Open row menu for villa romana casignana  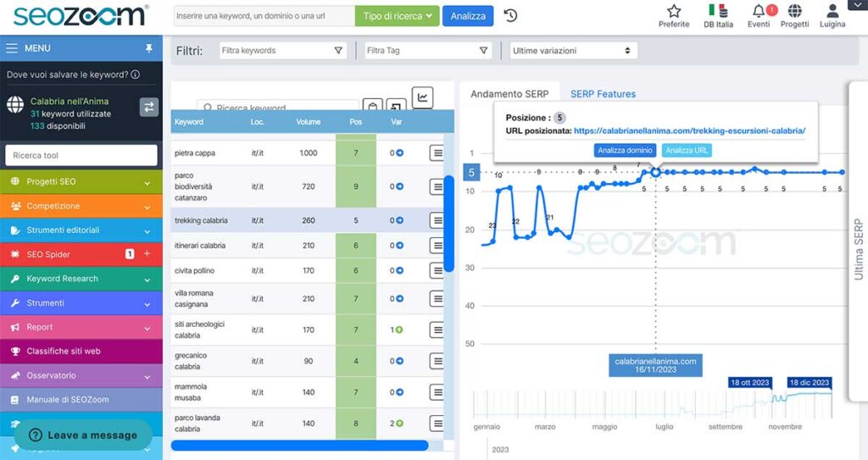437,298
